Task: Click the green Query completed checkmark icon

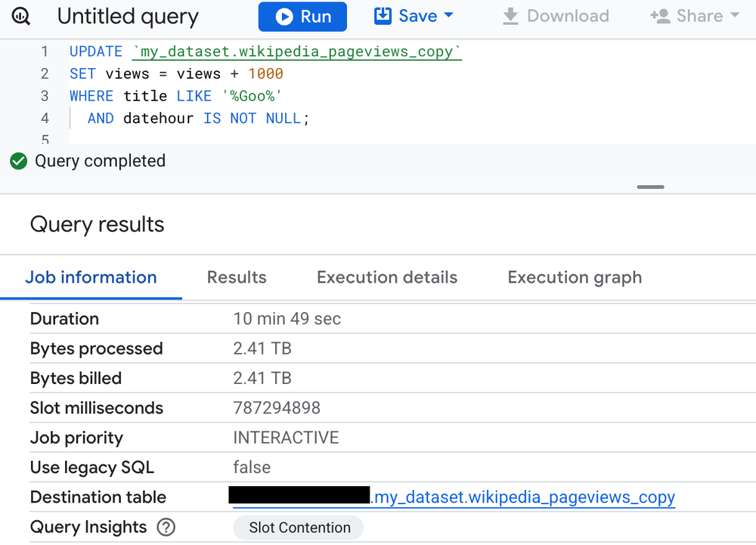Action: [18, 161]
